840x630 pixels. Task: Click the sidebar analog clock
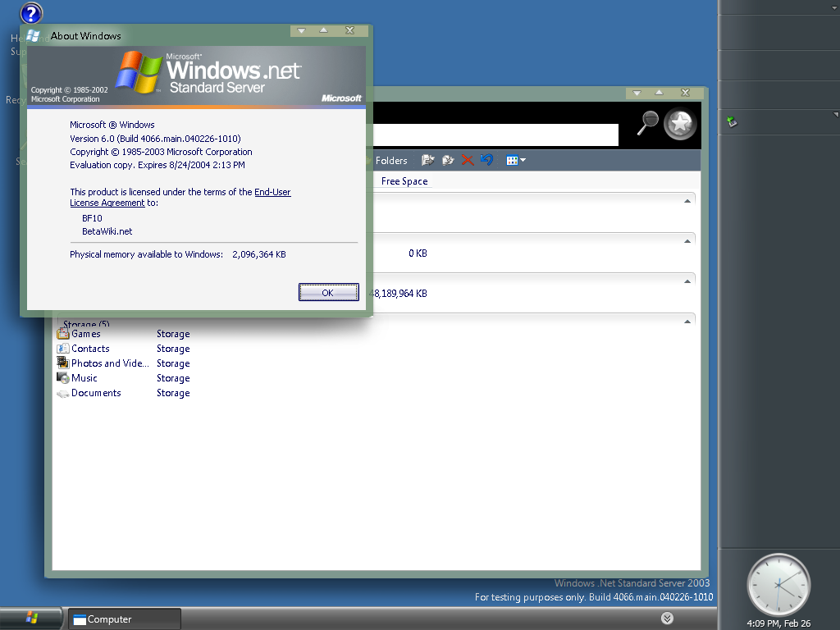[x=778, y=584]
